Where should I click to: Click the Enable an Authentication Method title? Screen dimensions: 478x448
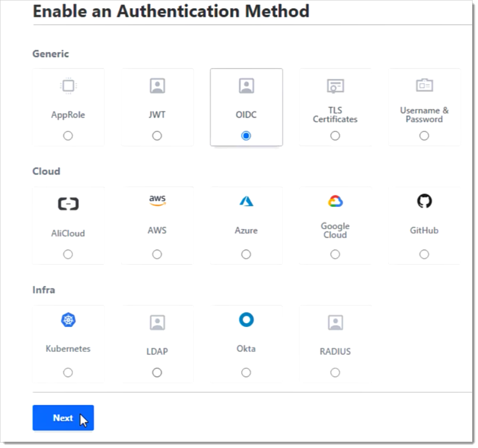171,11
